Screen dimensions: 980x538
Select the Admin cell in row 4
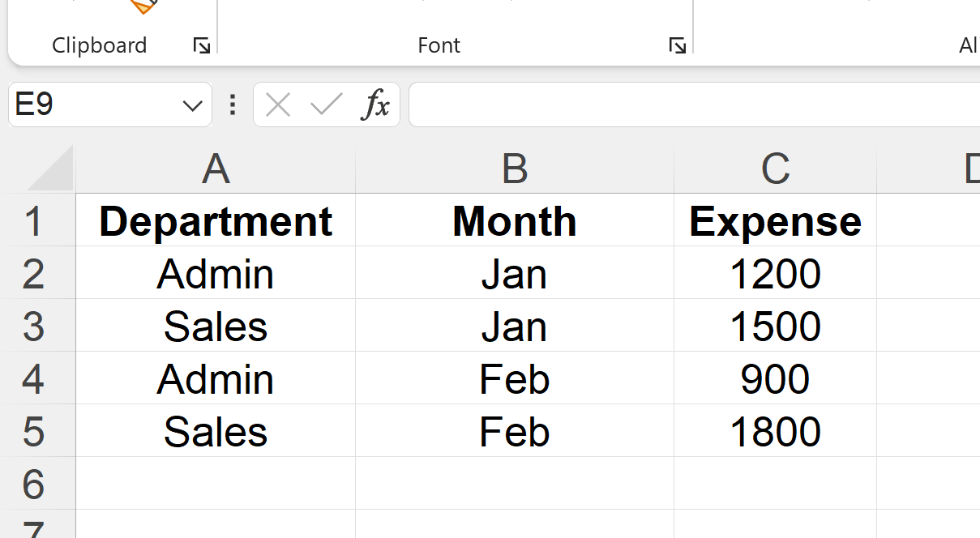coord(216,378)
